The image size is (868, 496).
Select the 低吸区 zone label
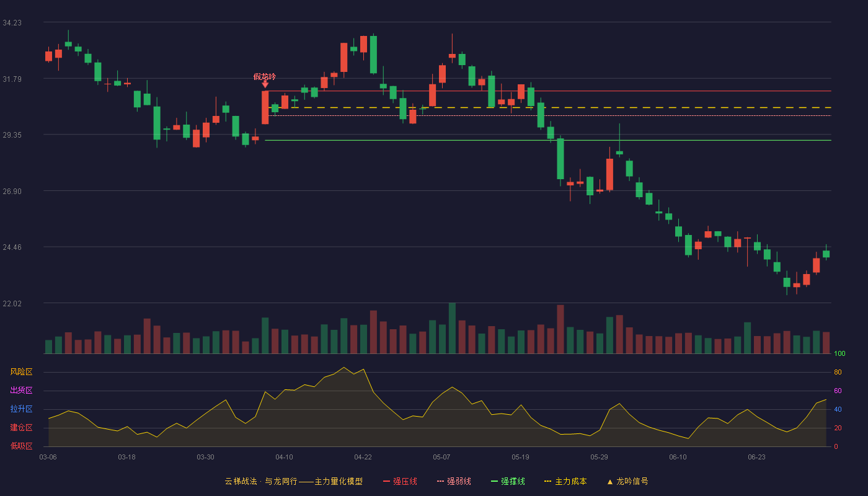21,446
